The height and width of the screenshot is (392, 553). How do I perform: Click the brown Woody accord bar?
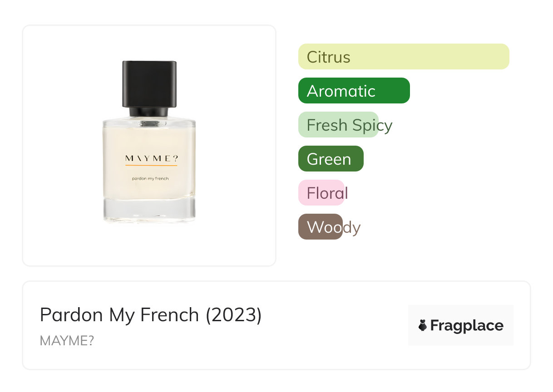320,227
